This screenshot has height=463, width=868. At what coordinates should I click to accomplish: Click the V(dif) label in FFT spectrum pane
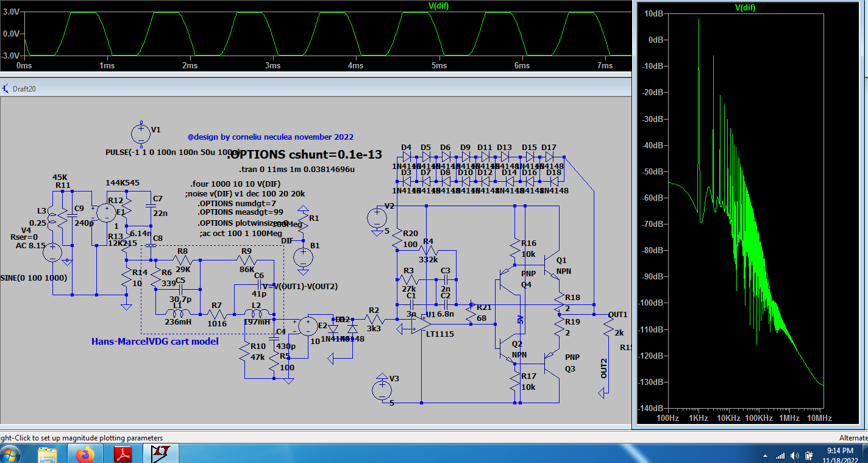point(744,8)
